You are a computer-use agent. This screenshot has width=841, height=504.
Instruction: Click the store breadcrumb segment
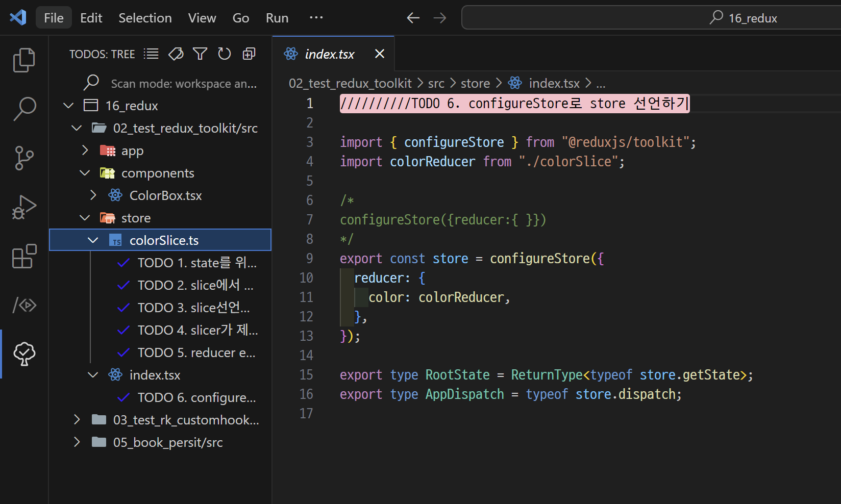(x=475, y=83)
